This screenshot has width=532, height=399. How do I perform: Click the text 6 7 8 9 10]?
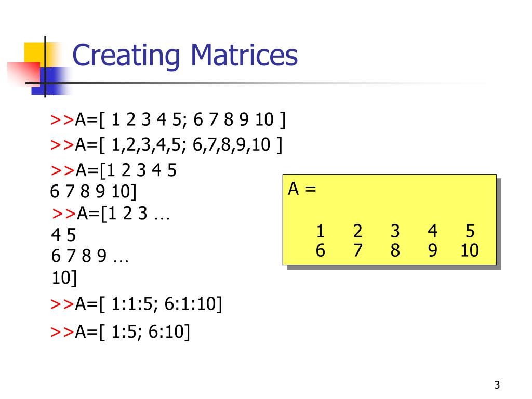tap(93, 191)
